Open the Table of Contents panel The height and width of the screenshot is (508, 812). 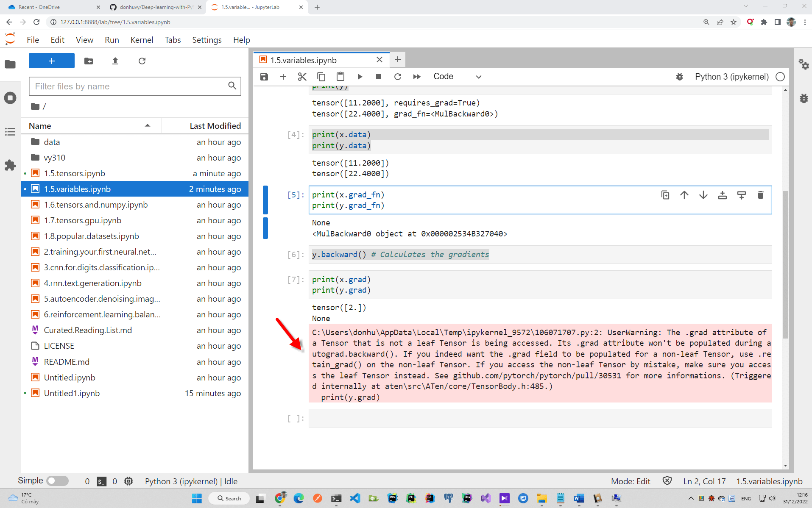click(x=10, y=132)
